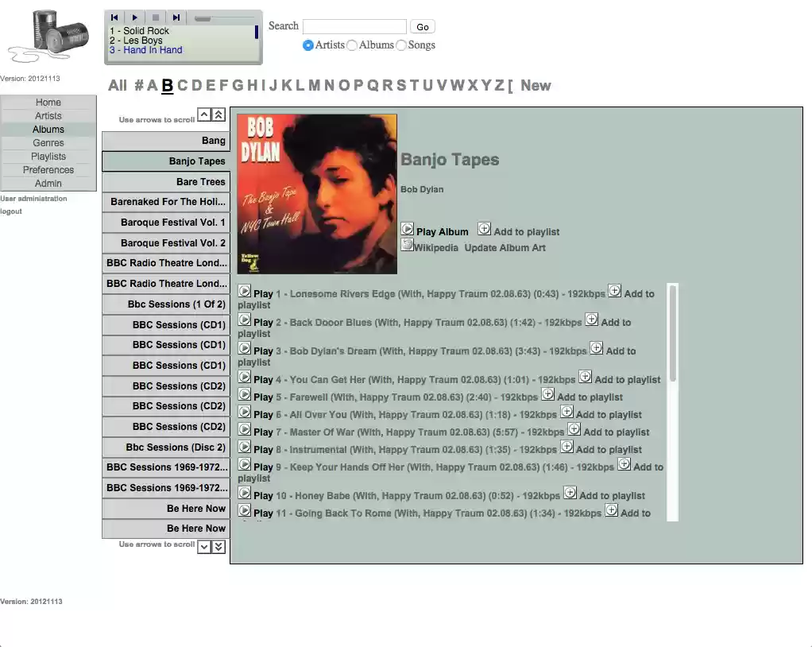
Task: Jump to artists starting with letter D
Action: 196,85
